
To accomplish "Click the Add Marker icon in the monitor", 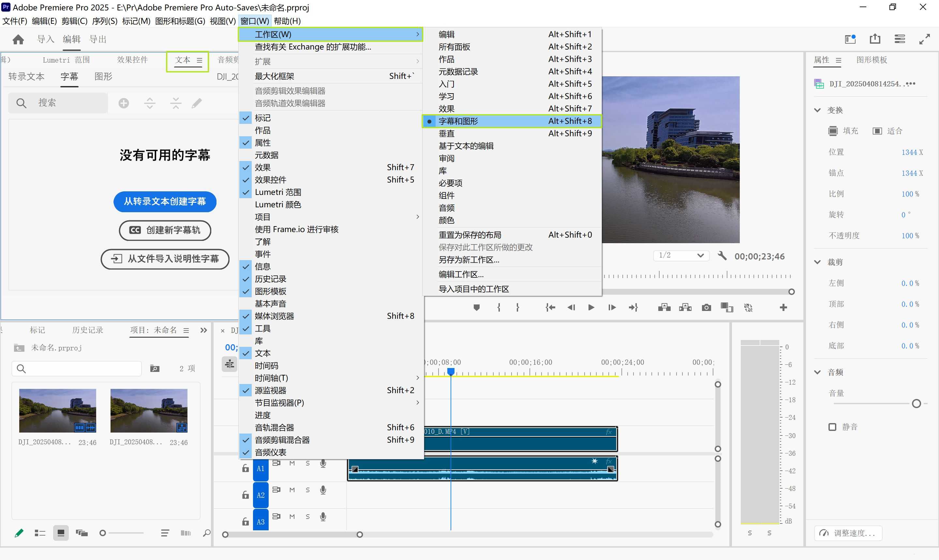I will coord(476,308).
